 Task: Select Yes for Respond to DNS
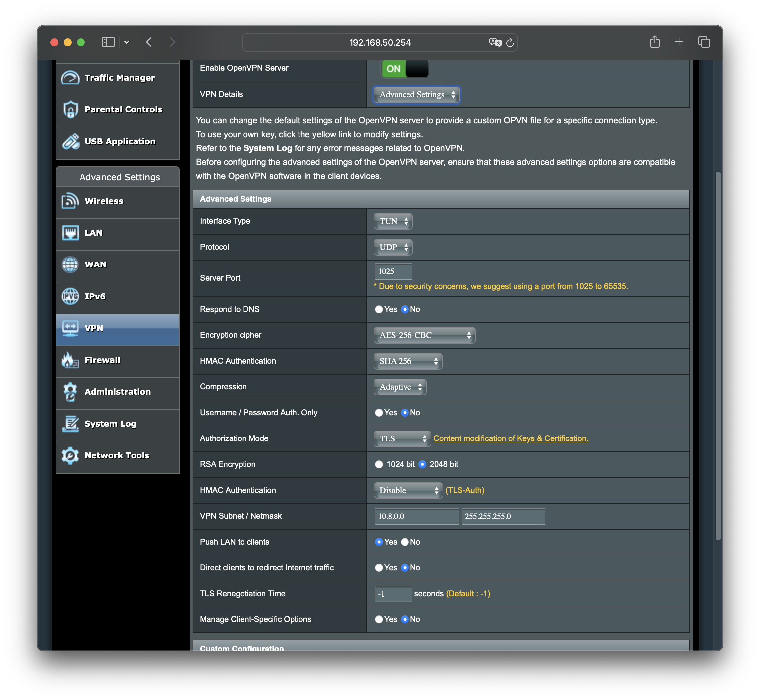pos(379,309)
